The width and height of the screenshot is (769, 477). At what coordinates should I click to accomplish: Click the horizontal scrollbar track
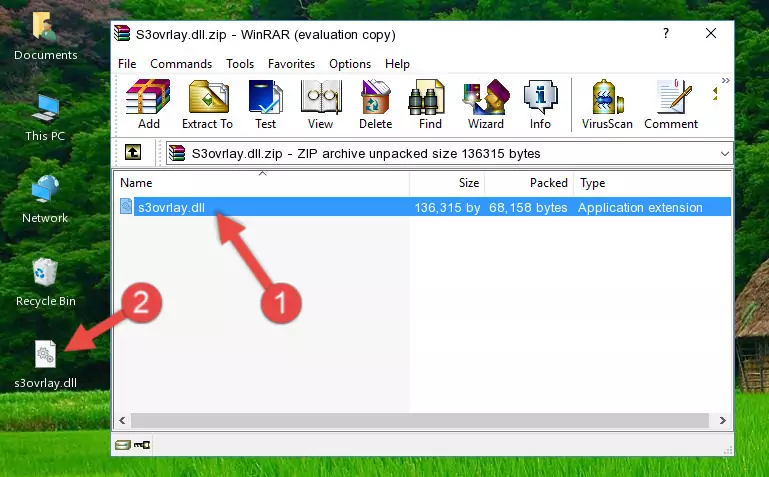(x=420, y=420)
